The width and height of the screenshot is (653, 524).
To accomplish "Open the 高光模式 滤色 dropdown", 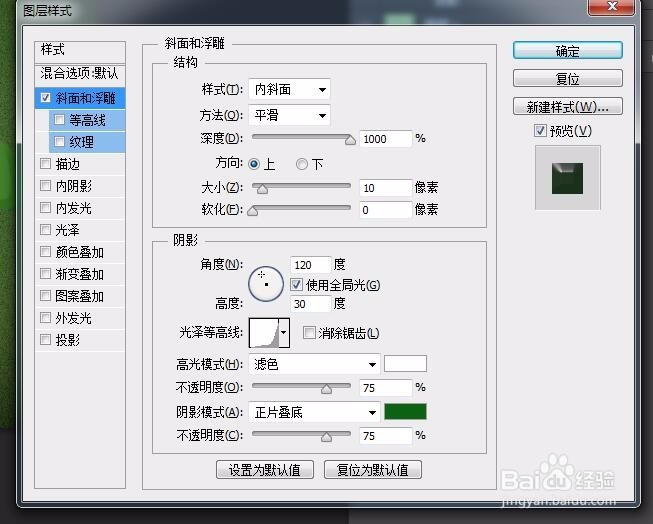I will 314,364.
